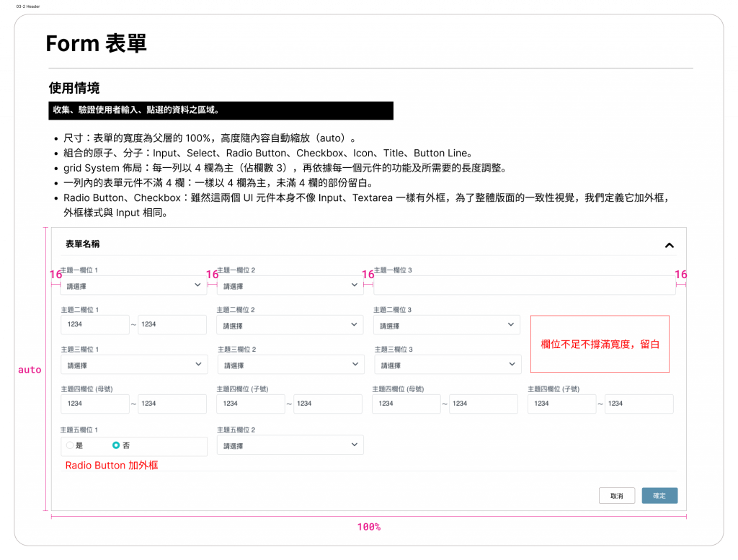Click the bullet line starting 一列內的表單元件不滿
The width and height of the screenshot is (738, 560).
coord(218,183)
